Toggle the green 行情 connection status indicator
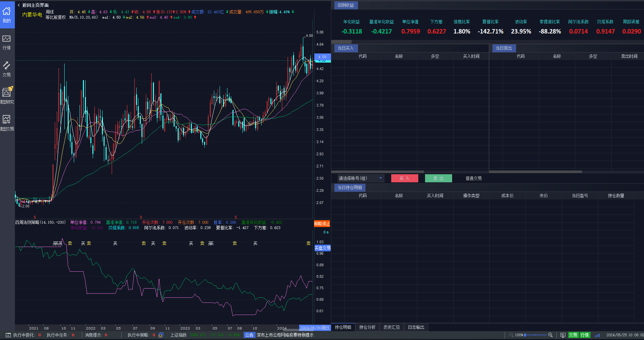644x340 pixels. [585, 335]
